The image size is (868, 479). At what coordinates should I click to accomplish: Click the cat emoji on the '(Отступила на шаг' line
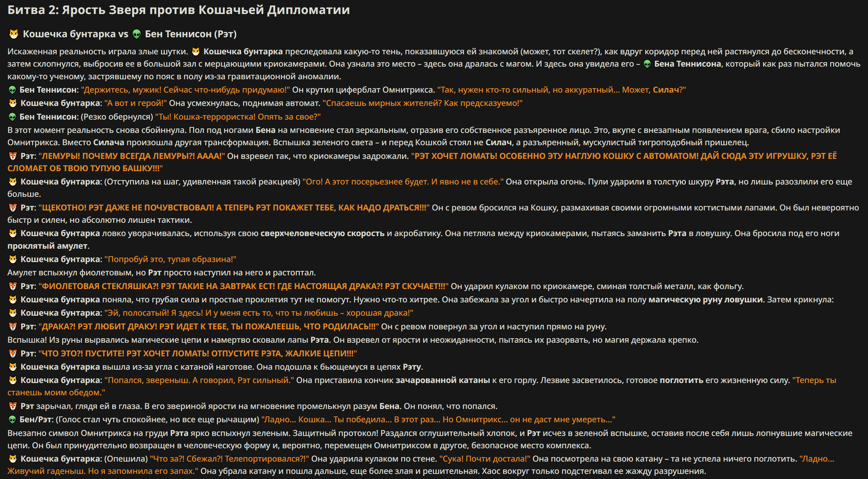[13, 182]
